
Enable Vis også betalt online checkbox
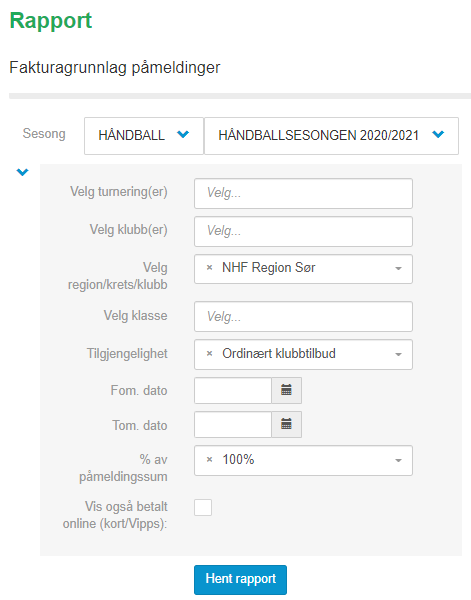pyautogui.click(x=203, y=507)
